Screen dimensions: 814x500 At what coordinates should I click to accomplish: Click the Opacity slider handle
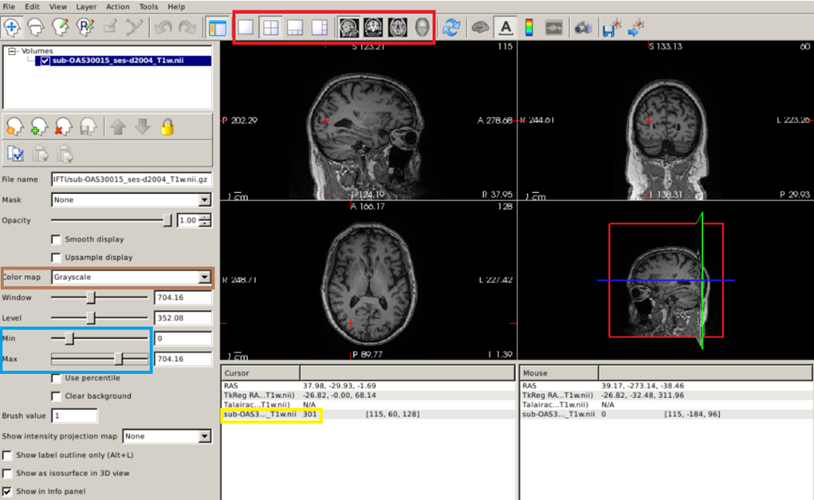(167, 220)
